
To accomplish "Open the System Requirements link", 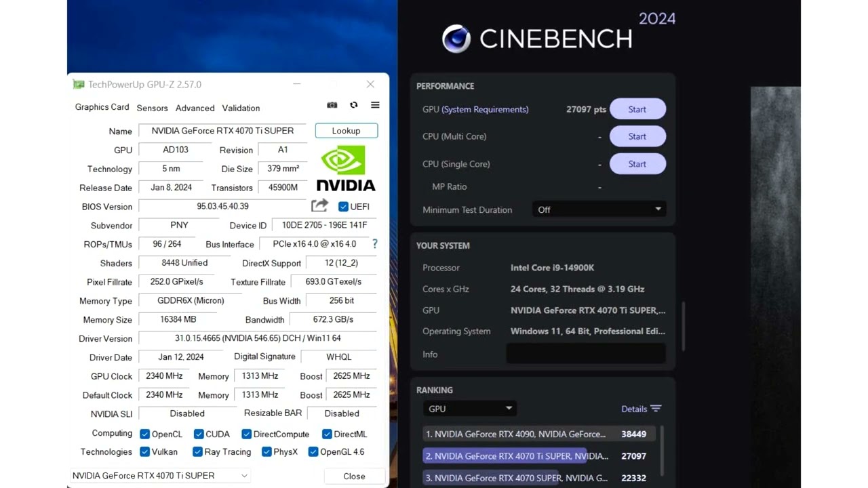I will tap(485, 109).
